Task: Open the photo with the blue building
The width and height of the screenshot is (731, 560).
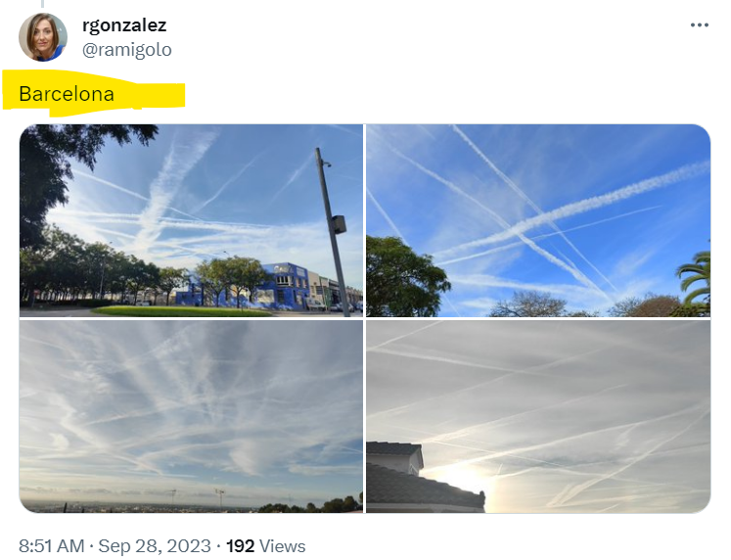Action: (x=191, y=220)
